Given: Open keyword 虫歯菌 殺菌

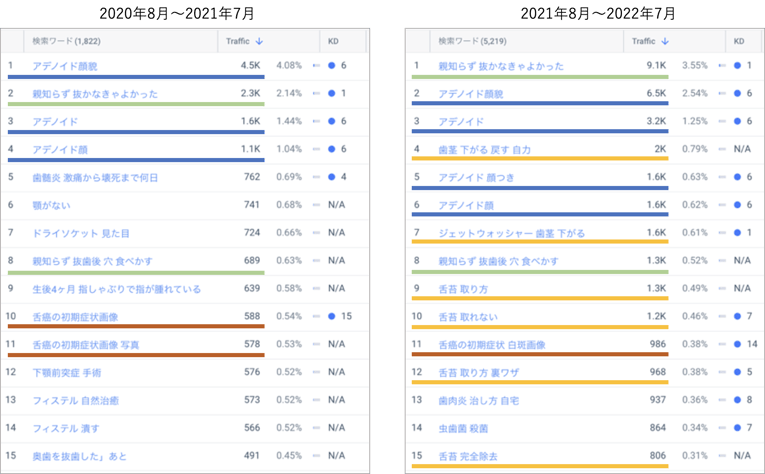Looking at the screenshot, I should (x=463, y=428).
